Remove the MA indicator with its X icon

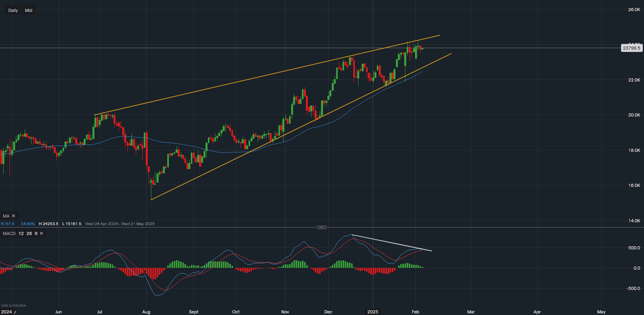point(14,216)
